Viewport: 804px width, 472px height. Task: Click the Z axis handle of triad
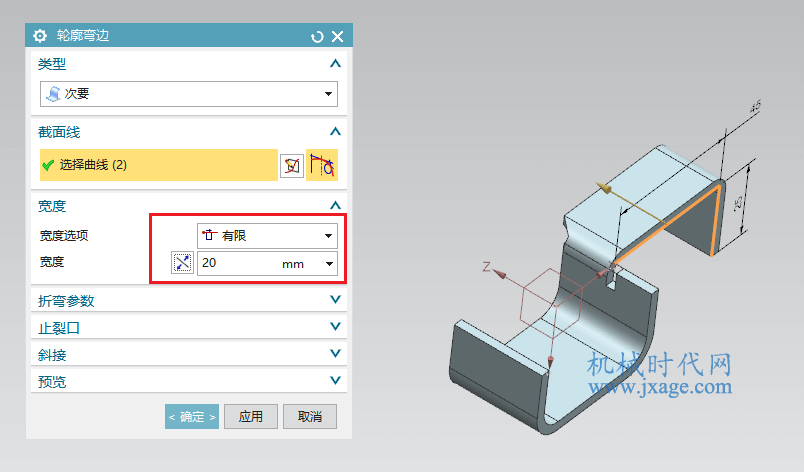pos(499,274)
